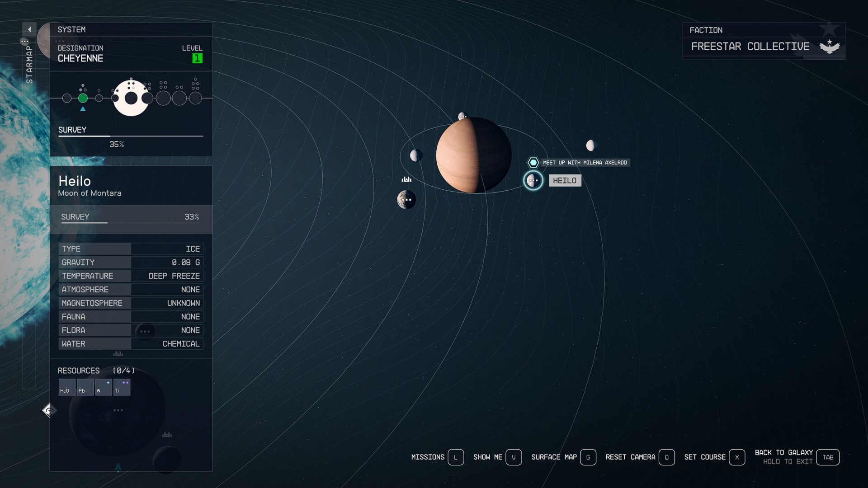Screen dimensions: 868x488
Task: Click the hexagon mission marker icon
Action: 533,162
